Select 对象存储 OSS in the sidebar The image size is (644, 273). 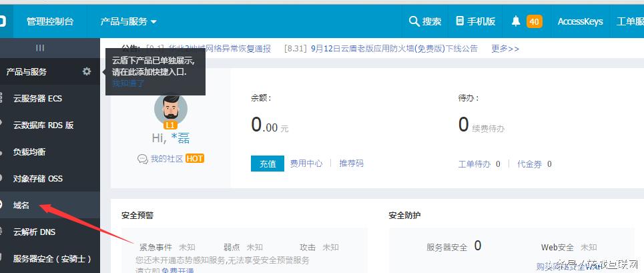[x=50, y=179]
